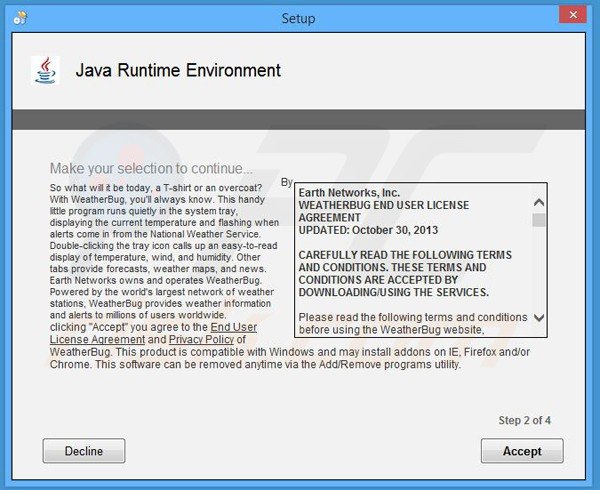Click 'Earth Networks, Inc.' in license text
The width and height of the screenshot is (600, 490).
coord(349,192)
